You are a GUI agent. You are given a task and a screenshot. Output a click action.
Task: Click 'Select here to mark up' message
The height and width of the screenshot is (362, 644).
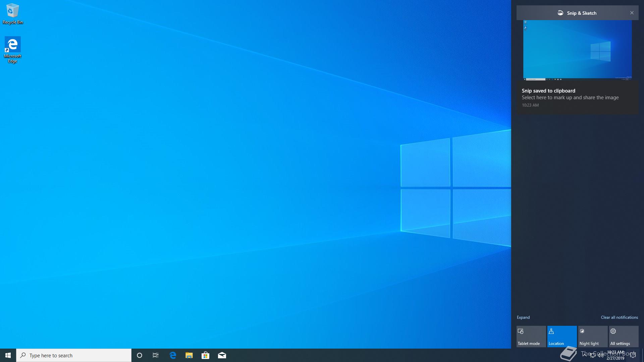tap(570, 98)
